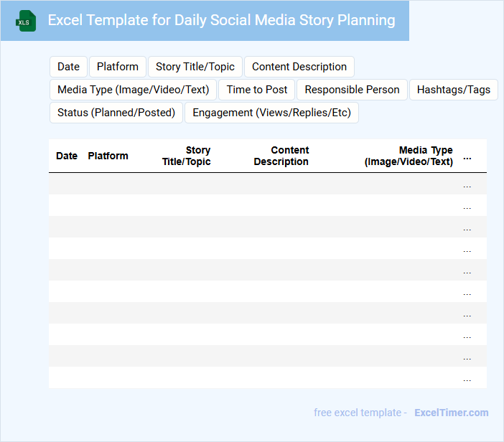Expand the ellipsis in the table header
The image size is (504, 442).
click(467, 156)
